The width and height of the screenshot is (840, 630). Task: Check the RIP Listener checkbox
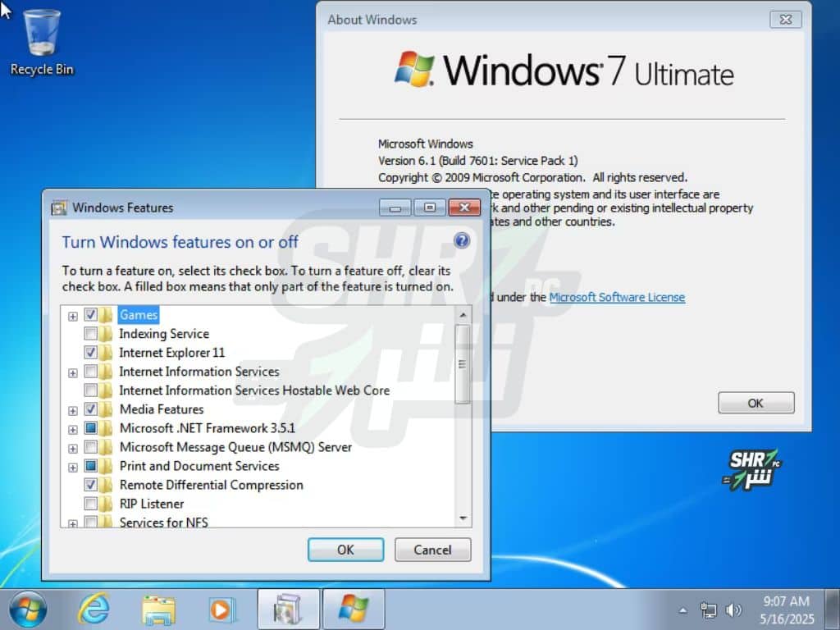pos(91,504)
